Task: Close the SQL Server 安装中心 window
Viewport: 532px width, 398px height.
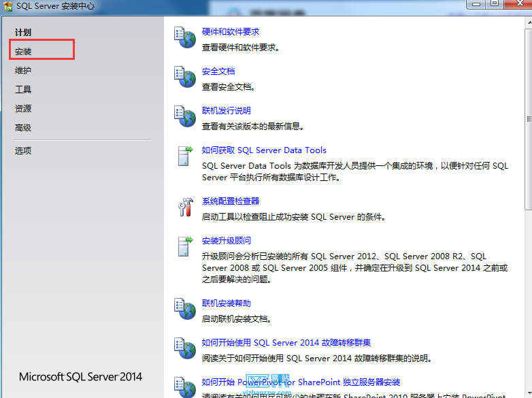Action: (x=520, y=4)
